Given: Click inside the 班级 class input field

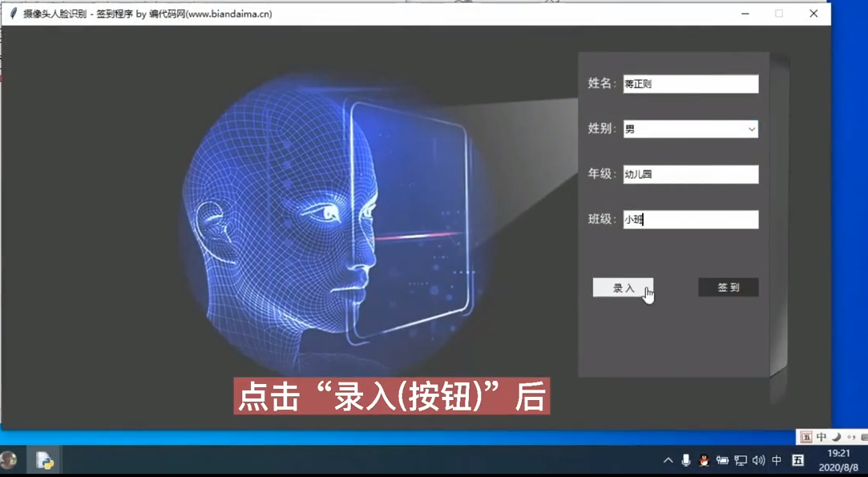Looking at the screenshot, I should click(689, 219).
